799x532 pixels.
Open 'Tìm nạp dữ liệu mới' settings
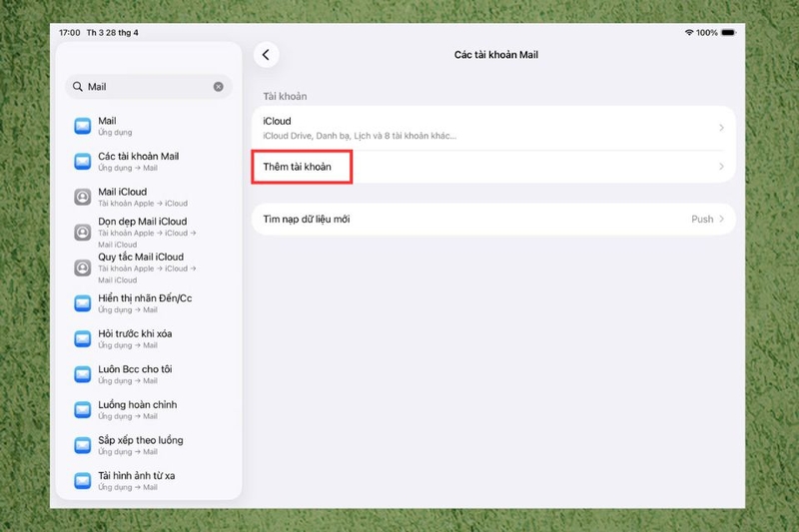tap(493, 219)
